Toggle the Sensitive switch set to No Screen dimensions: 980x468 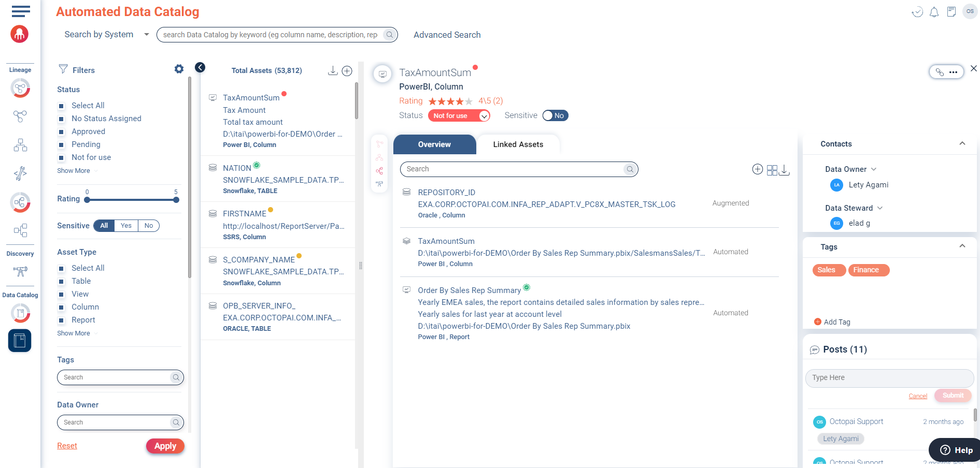click(x=555, y=115)
